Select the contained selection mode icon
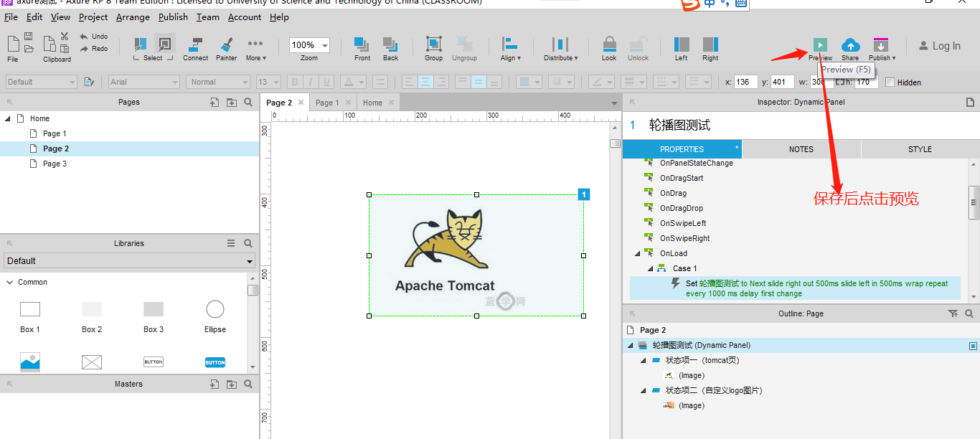Image resolution: width=980 pixels, height=439 pixels. (x=164, y=44)
